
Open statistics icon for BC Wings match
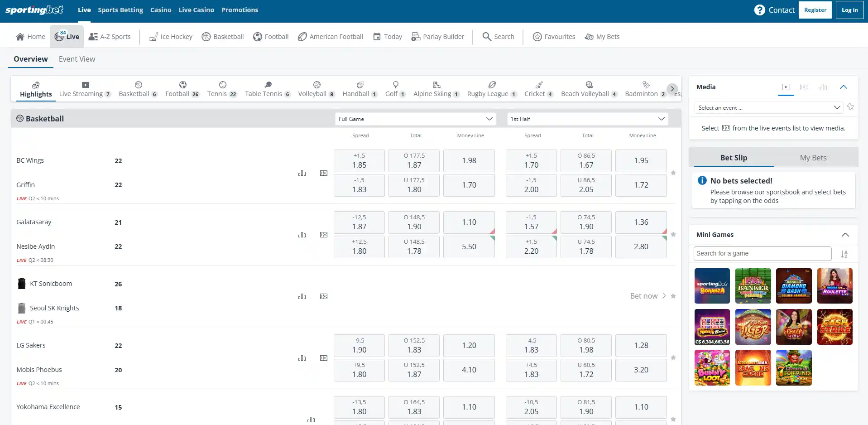click(x=302, y=173)
